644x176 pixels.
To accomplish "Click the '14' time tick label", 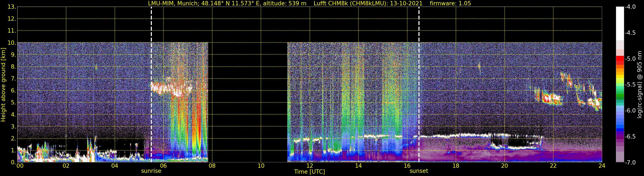I will 358,166.
